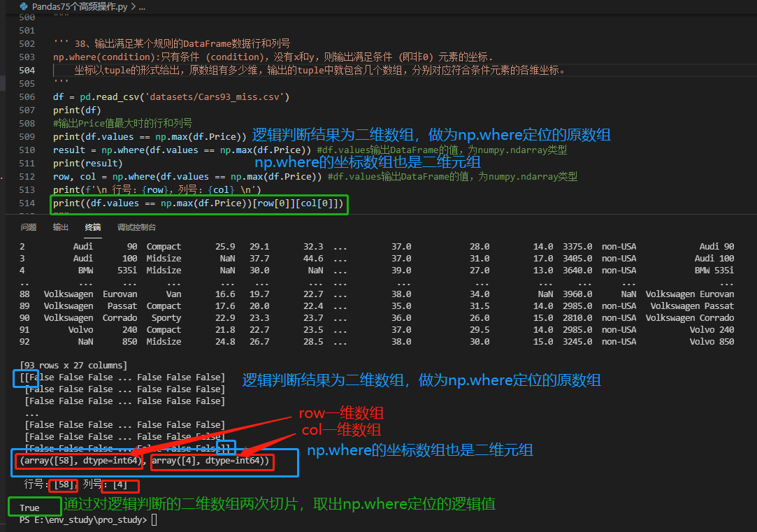Click line number 512 in the gutter

tap(27, 177)
